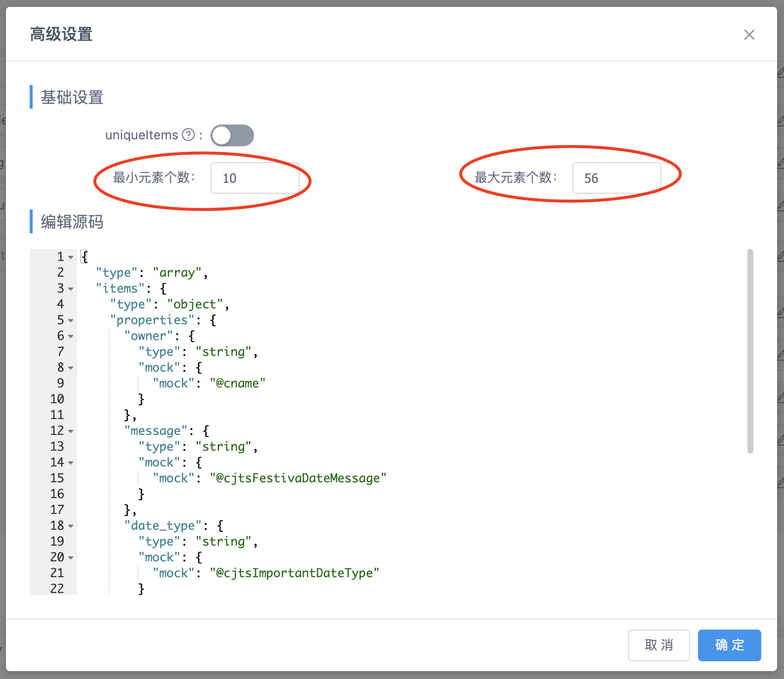
Task: Click "date_type" key in source editor
Action: (163, 525)
